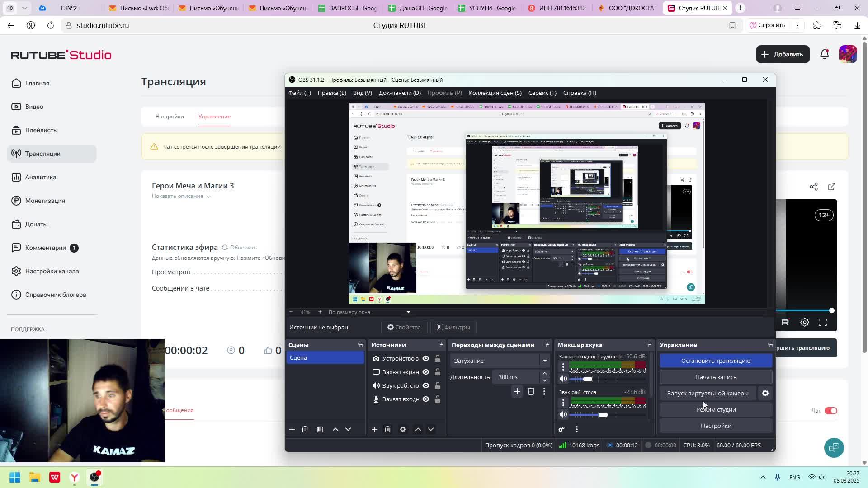
Task: Turn off the Чат toggle switch
Action: [x=830, y=410]
